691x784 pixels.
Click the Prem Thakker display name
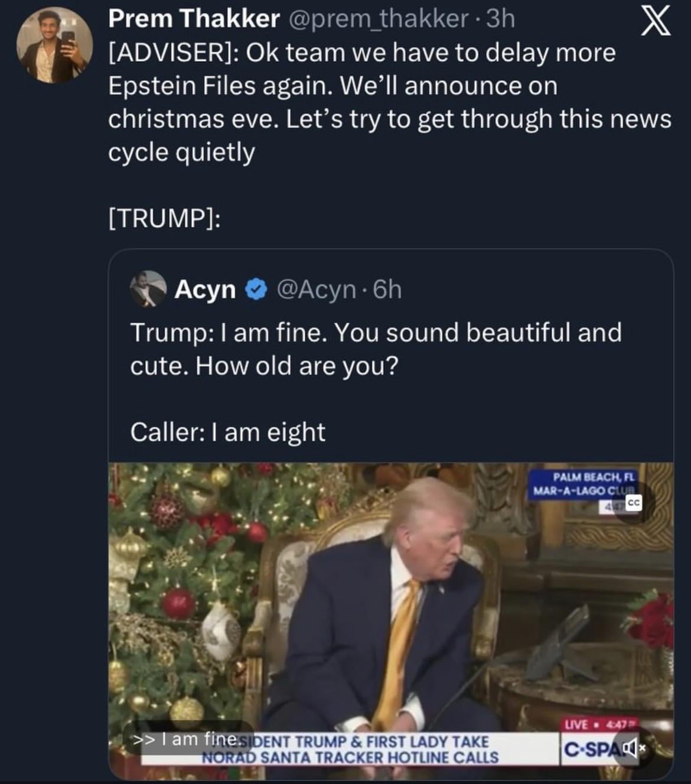click(194, 19)
